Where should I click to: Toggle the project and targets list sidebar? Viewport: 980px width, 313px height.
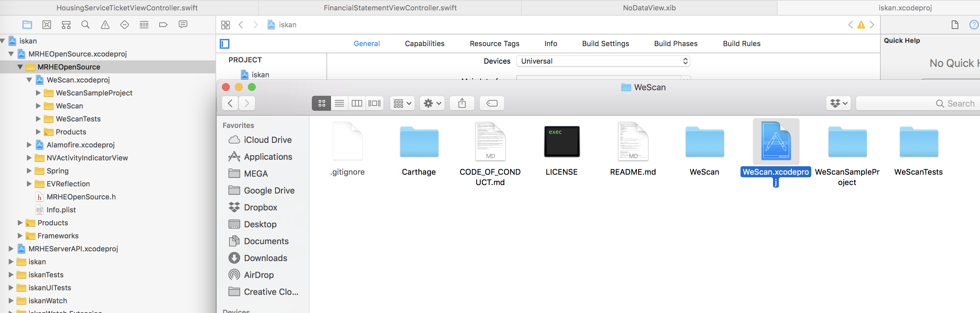click(225, 44)
